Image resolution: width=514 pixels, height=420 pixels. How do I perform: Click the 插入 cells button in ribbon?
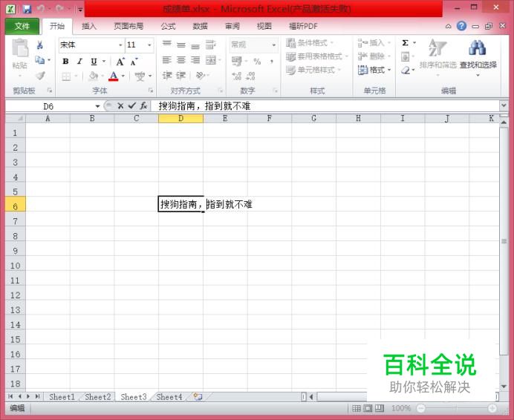(374, 42)
